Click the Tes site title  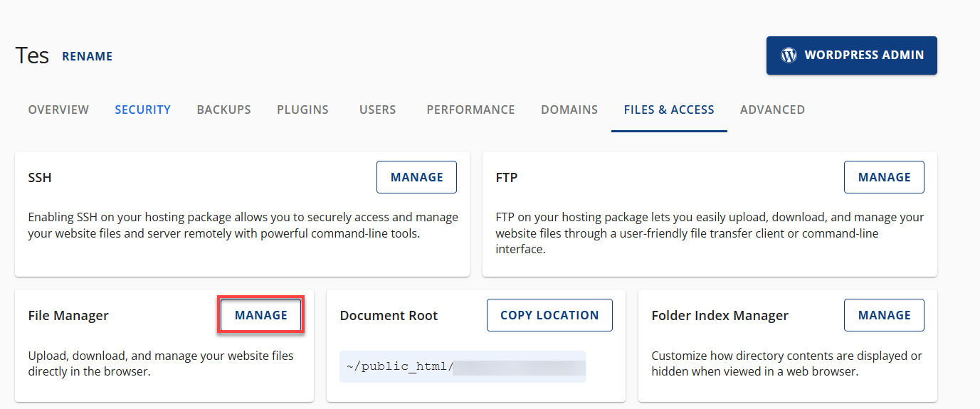[32, 55]
